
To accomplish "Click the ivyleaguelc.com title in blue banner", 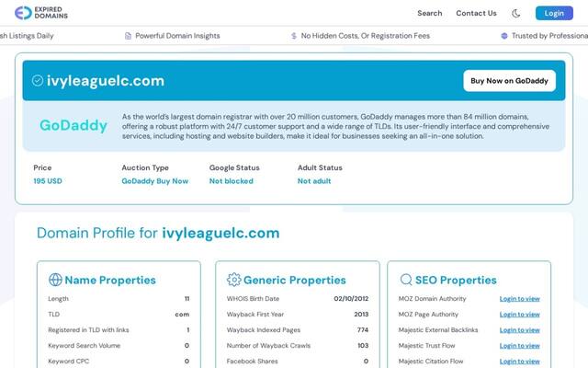I will click(x=106, y=81).
